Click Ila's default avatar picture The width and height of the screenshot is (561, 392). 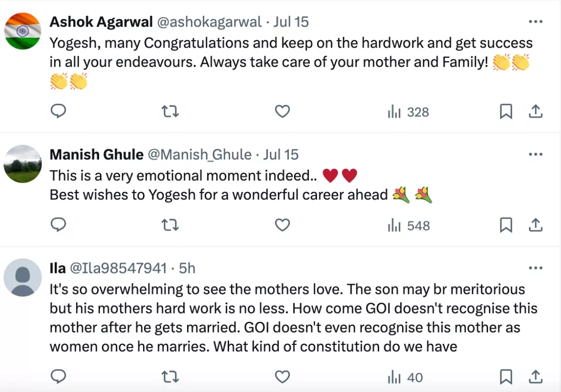pos(23,277)
